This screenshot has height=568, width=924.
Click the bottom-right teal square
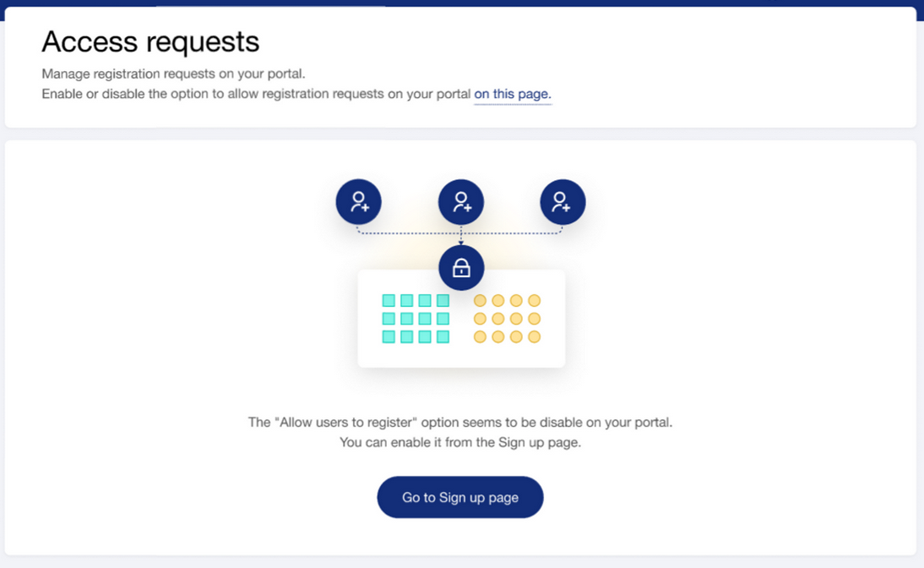pos(443,336)
